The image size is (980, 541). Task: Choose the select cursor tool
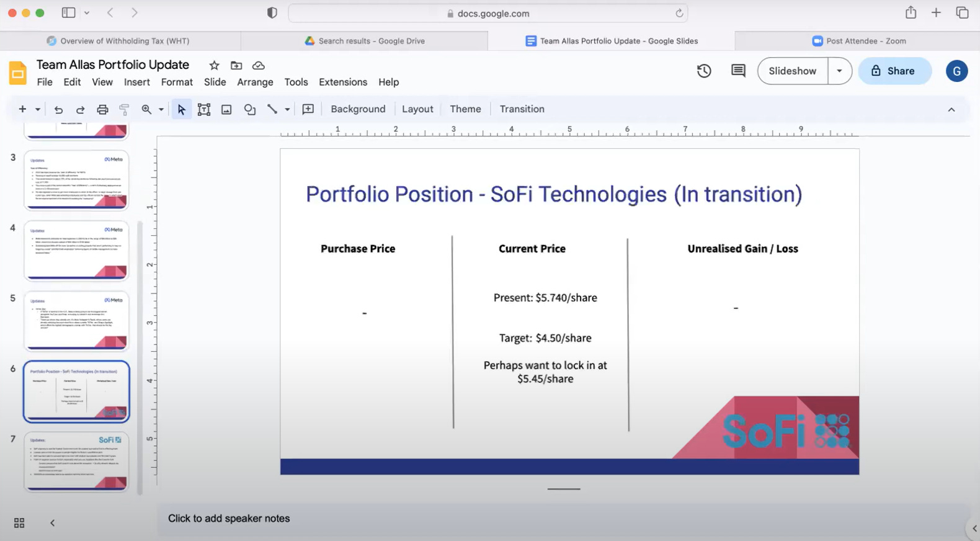tap(181, 109)
